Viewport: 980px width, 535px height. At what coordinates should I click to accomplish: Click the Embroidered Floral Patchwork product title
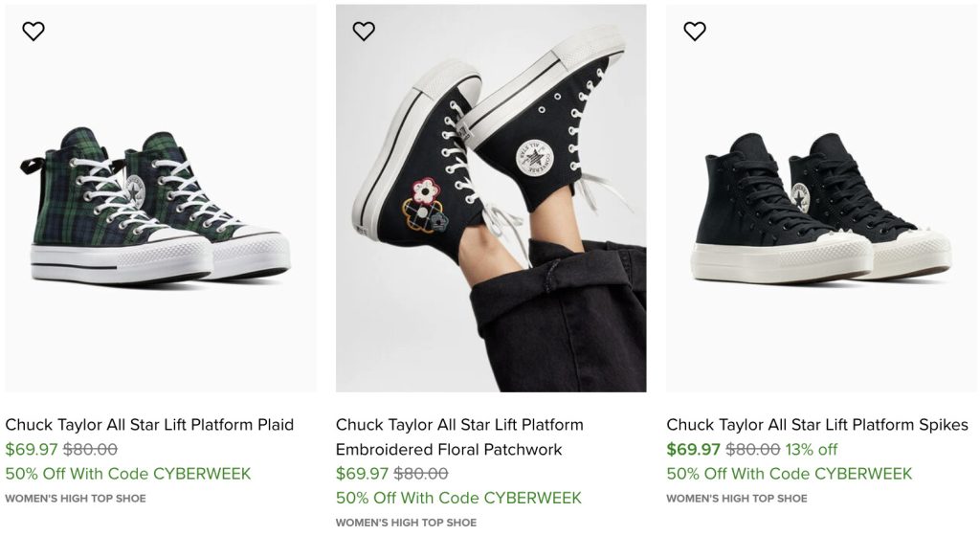[459, 437]
